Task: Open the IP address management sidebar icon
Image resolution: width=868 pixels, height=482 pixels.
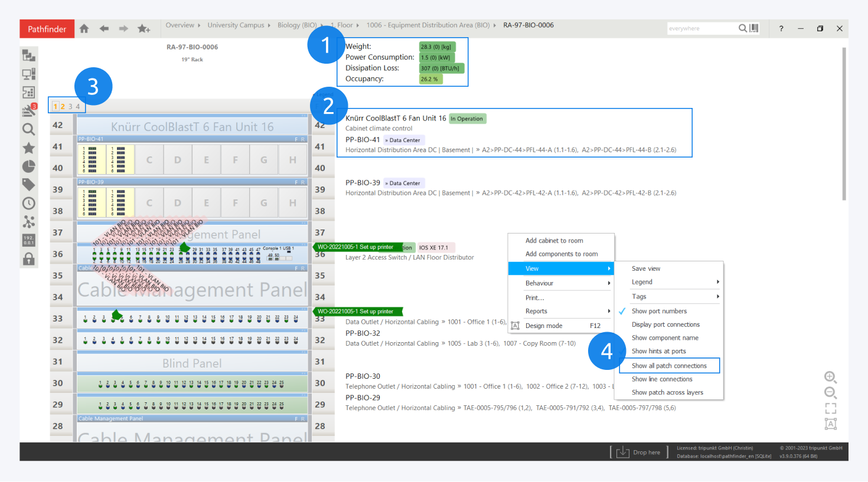Action: pos(28,240)
